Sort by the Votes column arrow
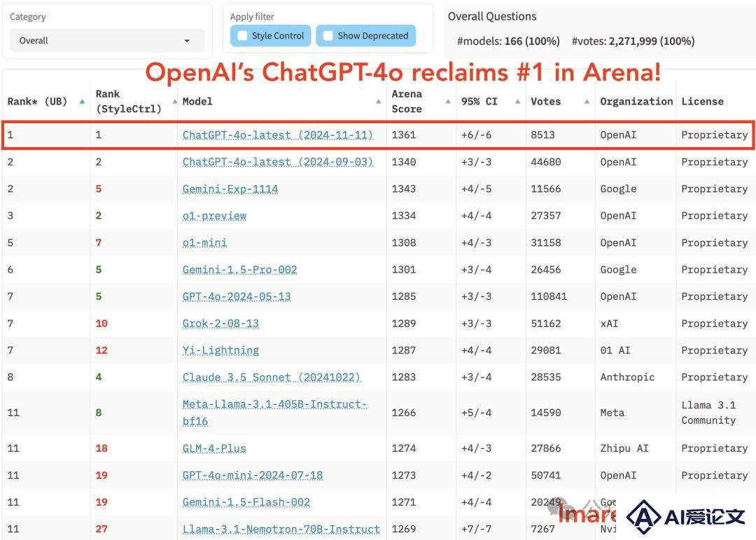Viewport: 756px width, 540px height. coord(587,102)
